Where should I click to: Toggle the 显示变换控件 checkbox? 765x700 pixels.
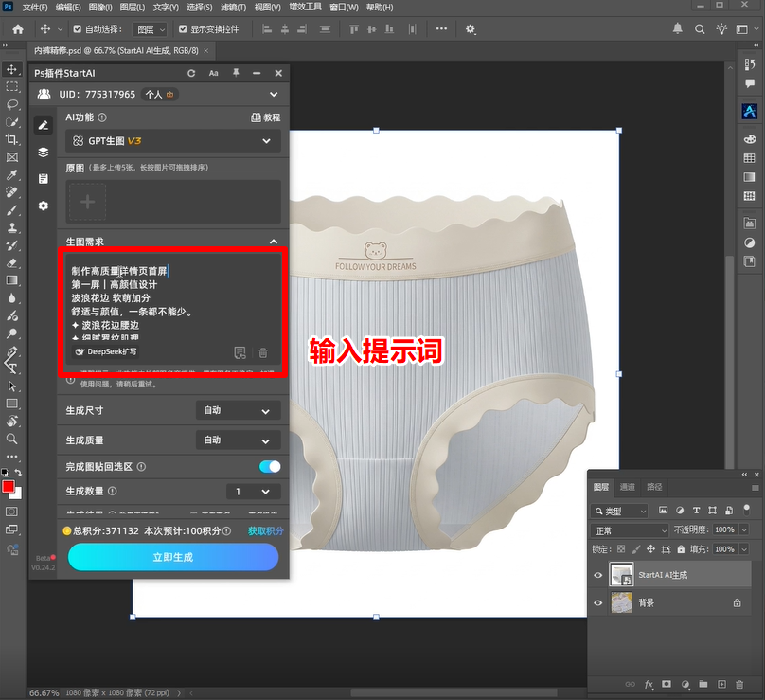(183, 29)
